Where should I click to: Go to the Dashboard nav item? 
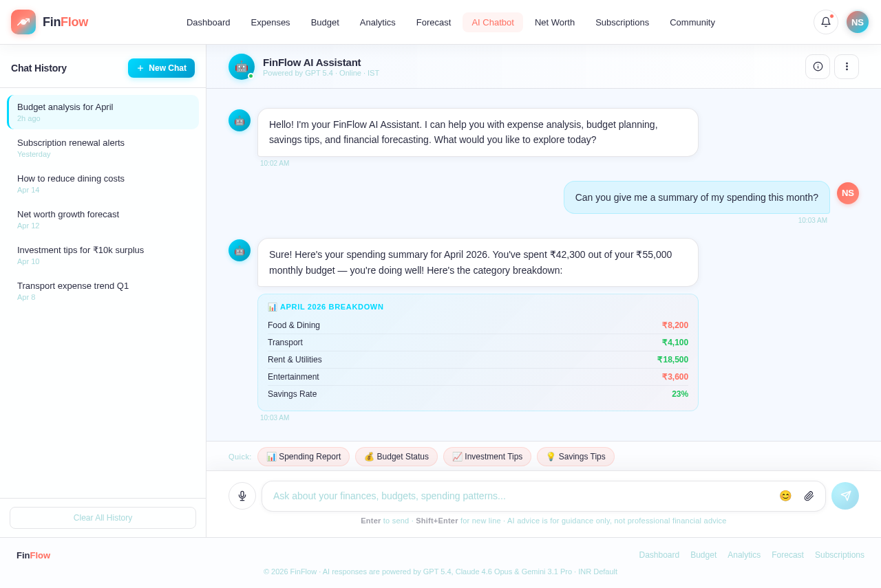(209, 22)
